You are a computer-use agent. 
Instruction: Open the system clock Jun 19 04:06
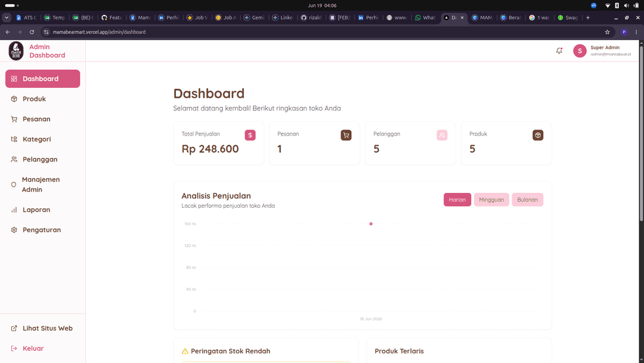(x=322, y=5)
